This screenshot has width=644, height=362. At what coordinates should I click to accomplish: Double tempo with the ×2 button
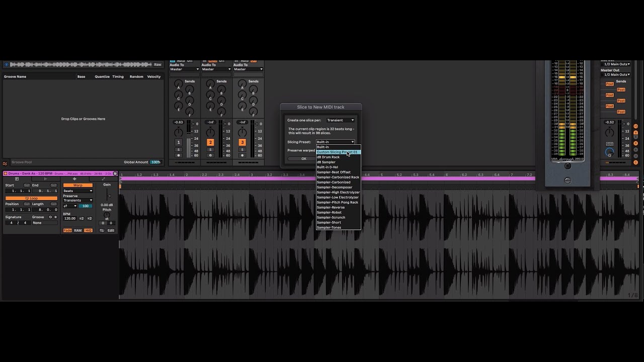90,218
